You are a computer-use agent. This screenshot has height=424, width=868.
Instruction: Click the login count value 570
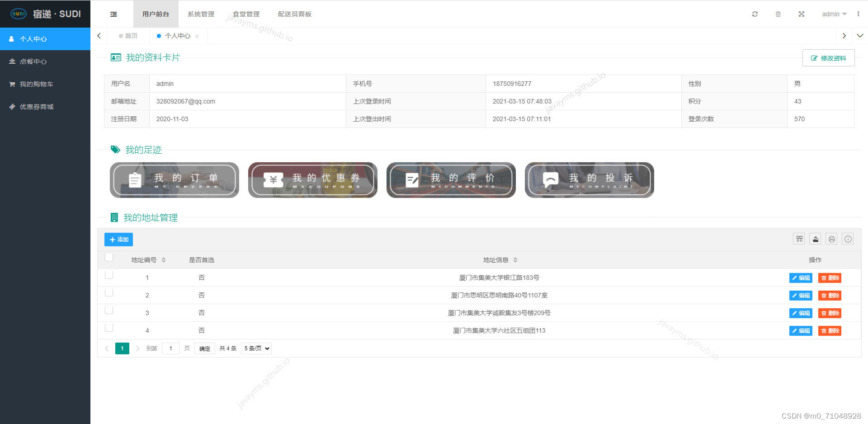tap(799, 119)
